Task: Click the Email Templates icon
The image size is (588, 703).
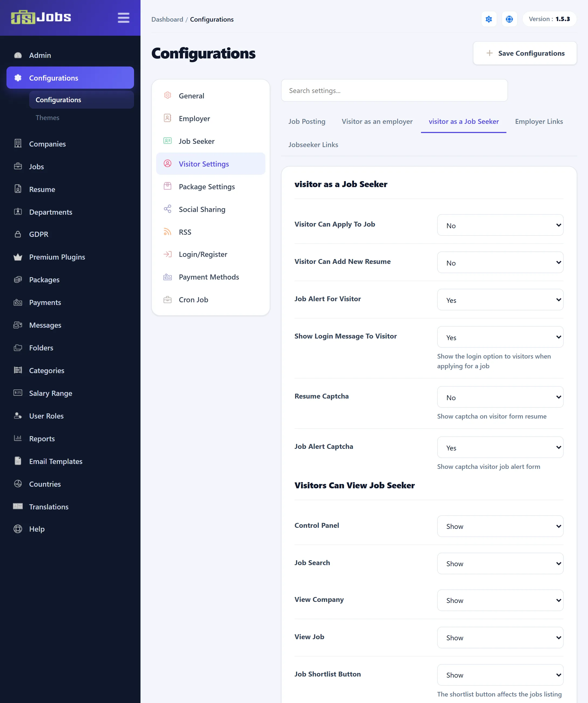Action: [x=18, y=461]
